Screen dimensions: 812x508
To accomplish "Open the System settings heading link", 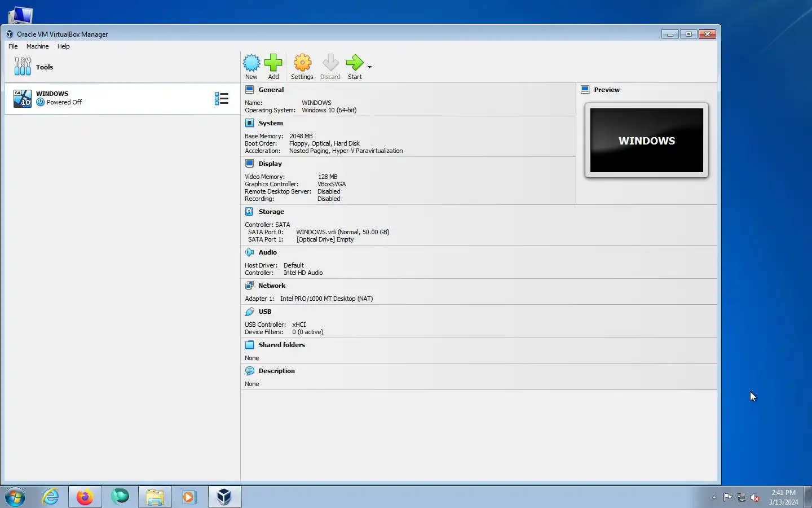I will 271,122.
